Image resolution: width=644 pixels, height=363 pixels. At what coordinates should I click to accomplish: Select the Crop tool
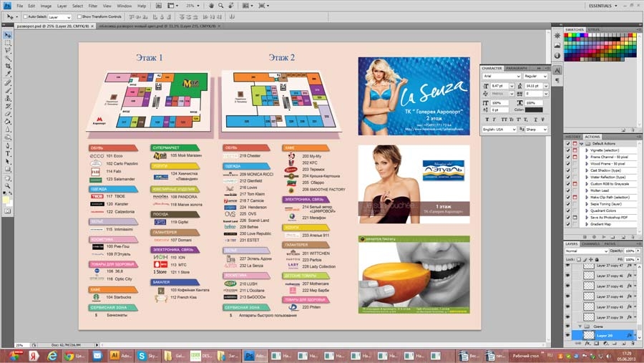pos(7,67)
